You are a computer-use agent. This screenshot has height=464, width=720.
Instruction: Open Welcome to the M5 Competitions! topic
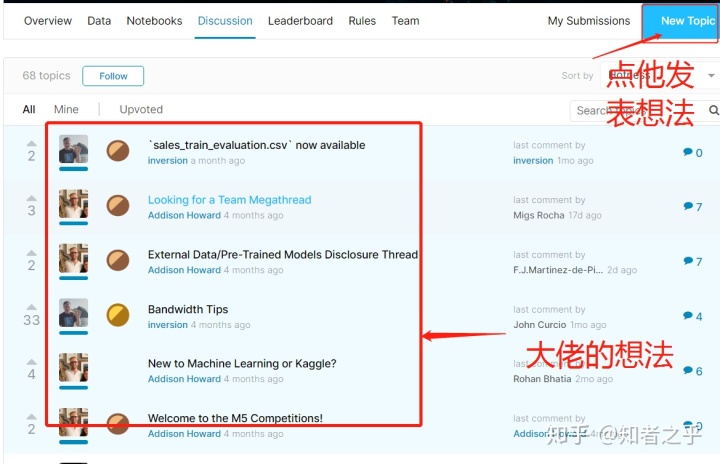pyautogui.click(x=235, y=418)
